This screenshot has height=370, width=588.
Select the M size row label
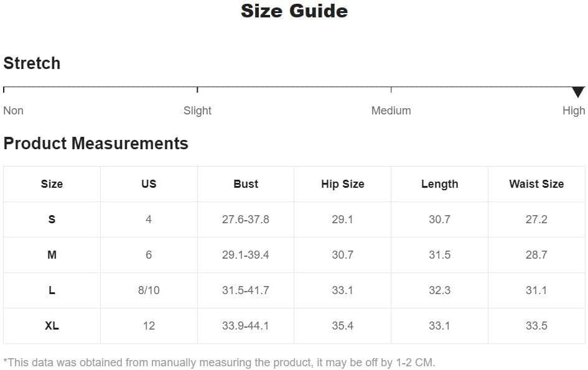pyautogui.click(x=52, y=255)
